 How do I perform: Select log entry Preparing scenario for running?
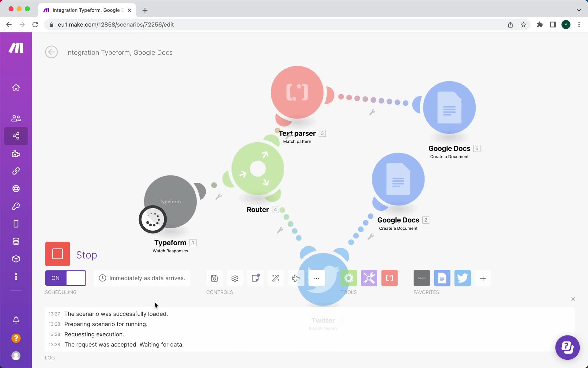[x=106, y=324]
